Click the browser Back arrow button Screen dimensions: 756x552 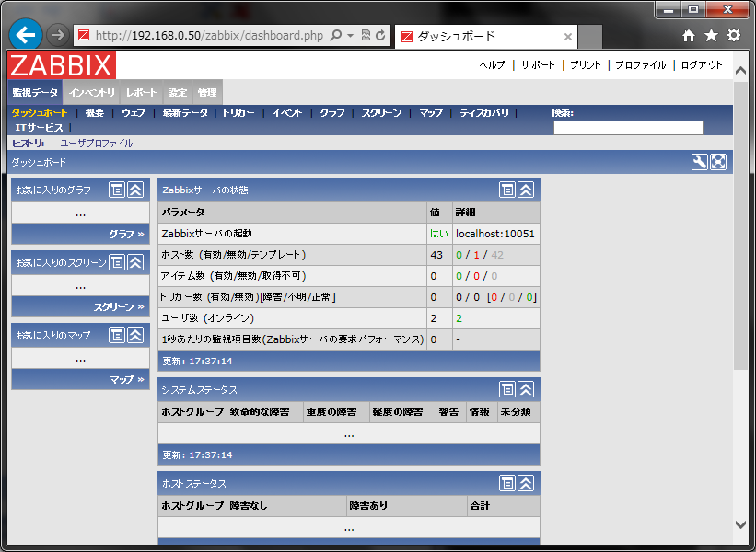pyautogui.click(x=25, y=35)
